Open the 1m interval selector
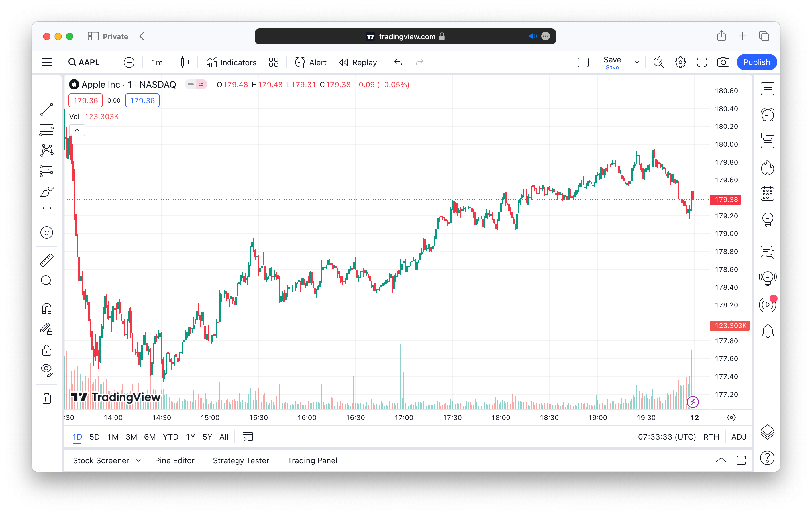Viewport: 812px width, 514px height. point(157,62)
